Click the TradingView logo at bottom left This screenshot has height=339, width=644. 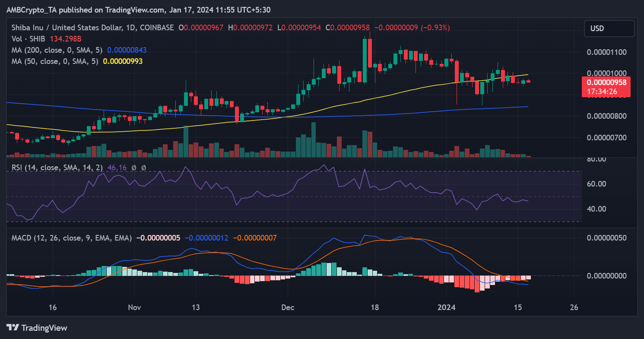[x=37, y=328]
